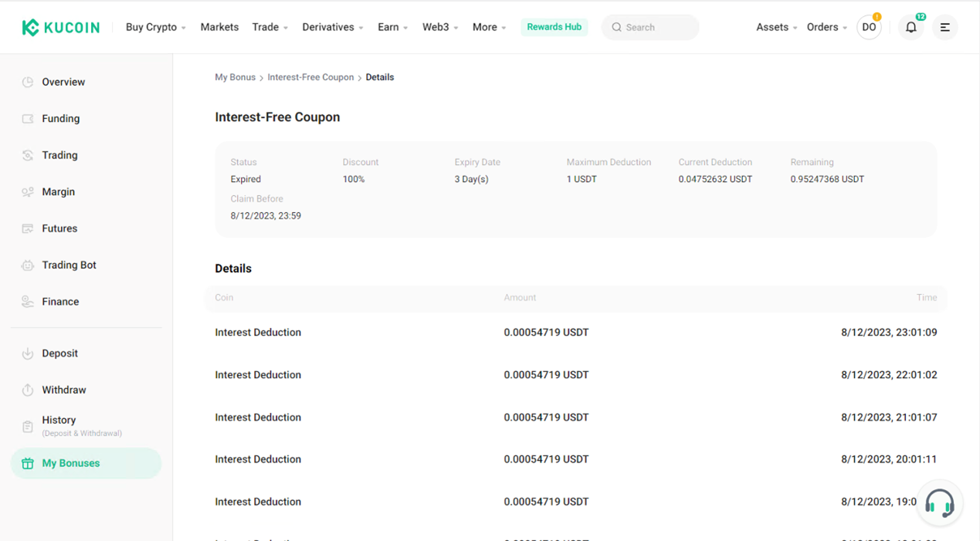Click the 100% discount value
Image resolution: width=980 pixels, height=541 pixels.
[x=354, y=179]
